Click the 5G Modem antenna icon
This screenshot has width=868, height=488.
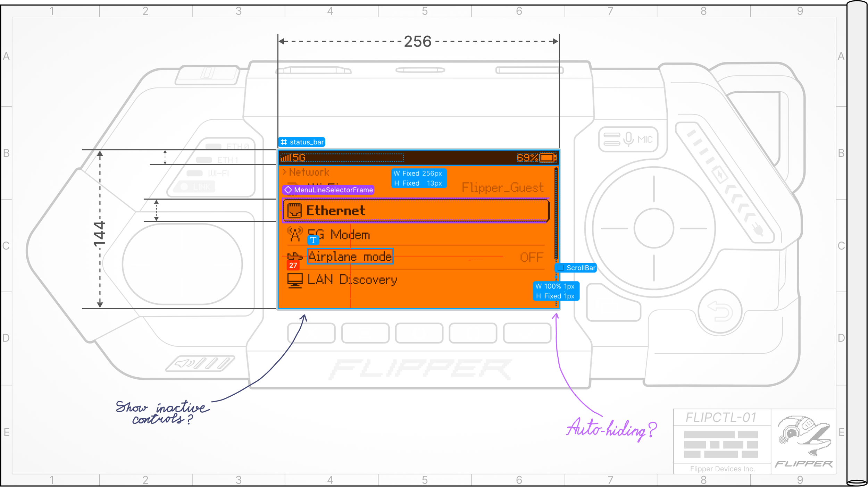[x=295, y=234]
